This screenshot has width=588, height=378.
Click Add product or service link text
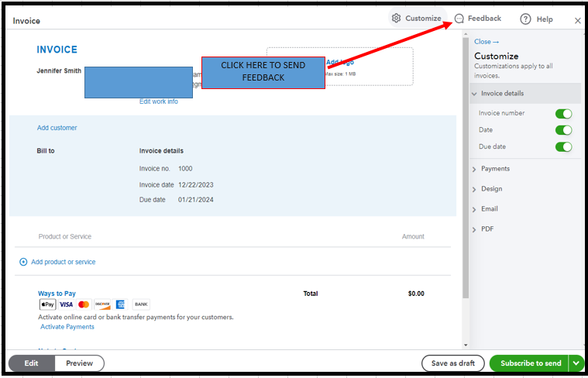tap(64, 262)
